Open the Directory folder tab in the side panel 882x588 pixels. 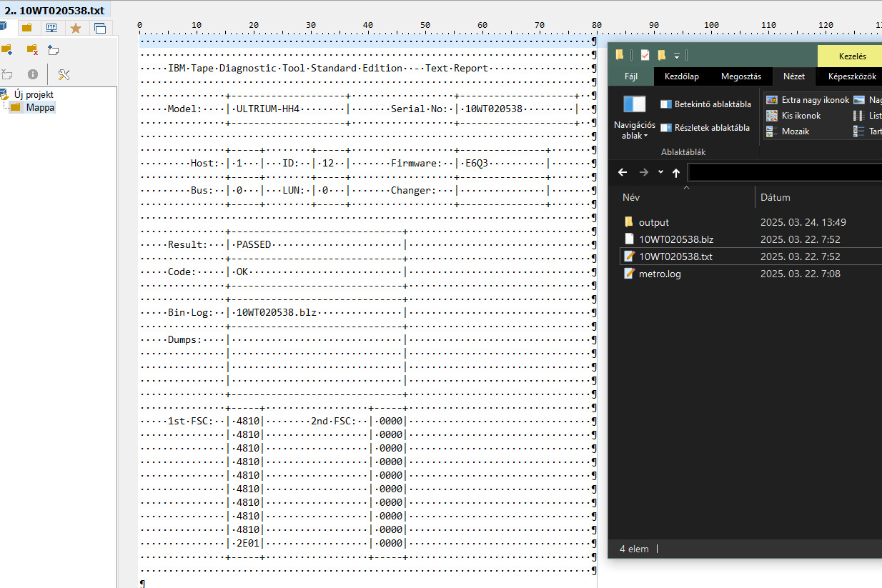pyautogui.click(x=26, y=28)
